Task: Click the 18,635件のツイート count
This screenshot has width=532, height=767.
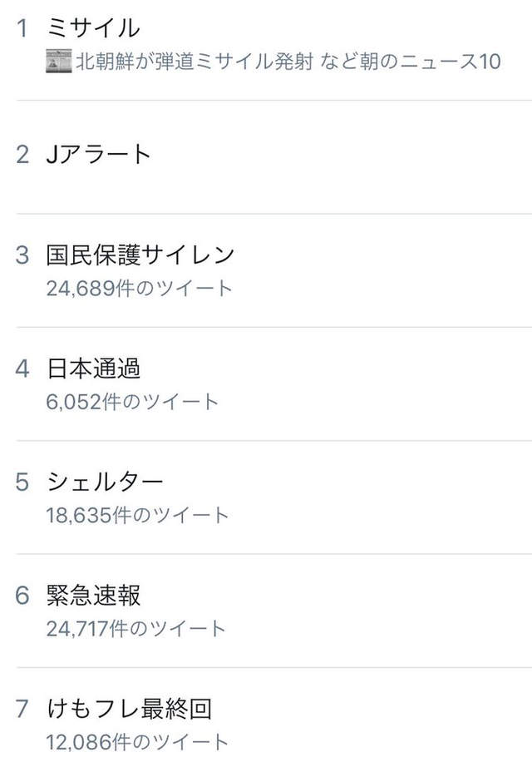Action: pos(137,515)
